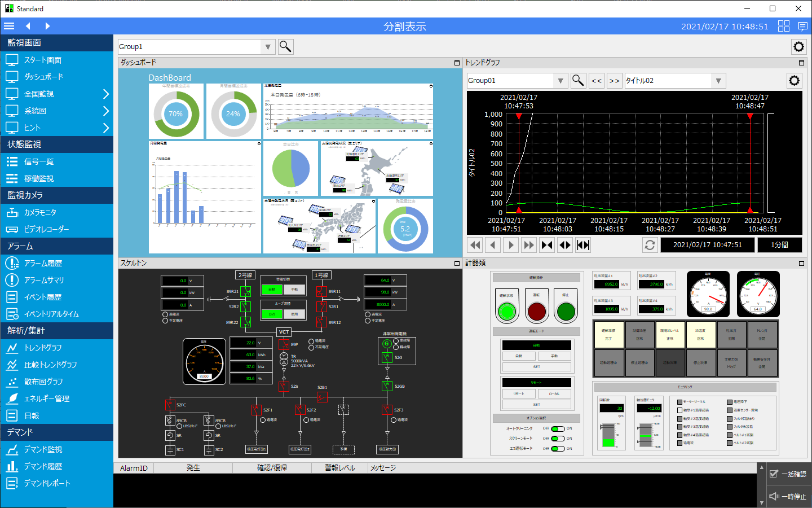Open the Group1 dropdown
The height and width of the screenshot is (508, 812).
point(268,47)
